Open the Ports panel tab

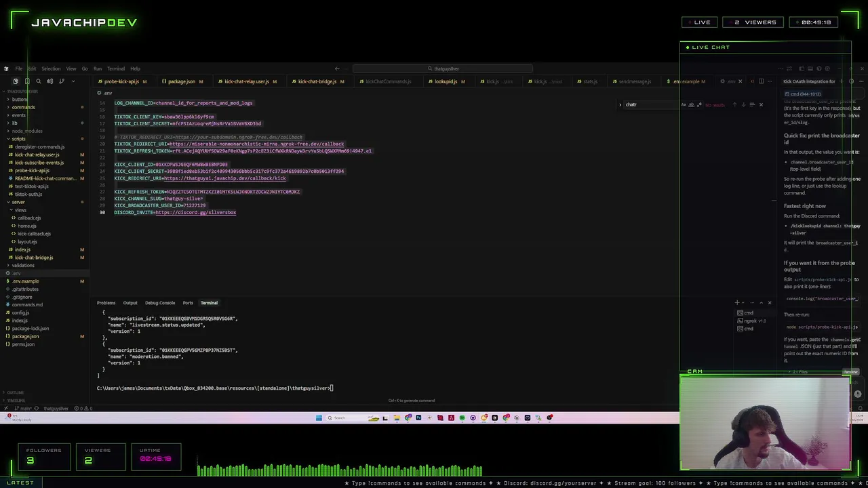[188, 303]
